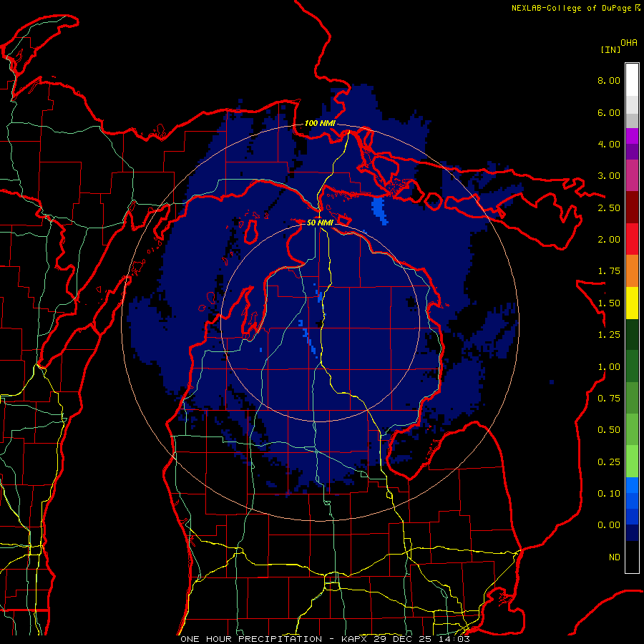Click the 0.10 legend value
Image resolution: width=644 pixels, height=644 pixels.
pyautogui.click(x=609, y=494)
